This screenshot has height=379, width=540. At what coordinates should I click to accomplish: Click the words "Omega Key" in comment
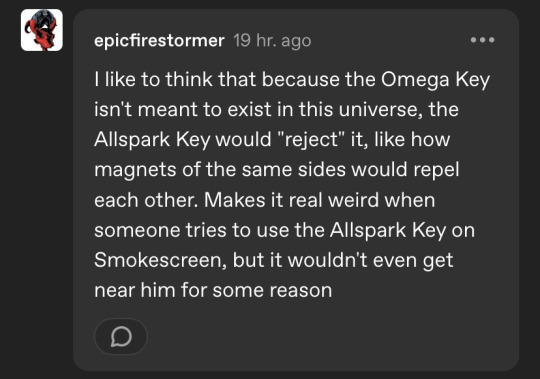(435, 80)
